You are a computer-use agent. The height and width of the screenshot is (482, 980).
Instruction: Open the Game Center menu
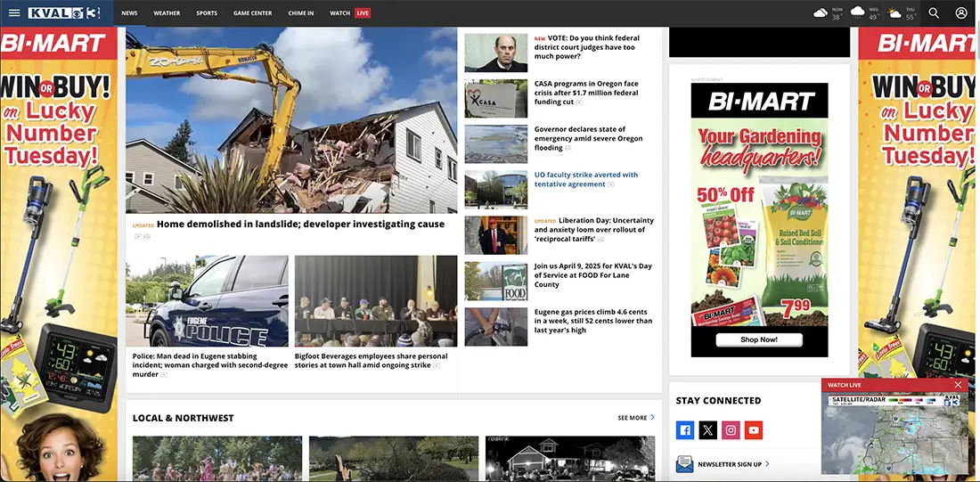(252, 13)
